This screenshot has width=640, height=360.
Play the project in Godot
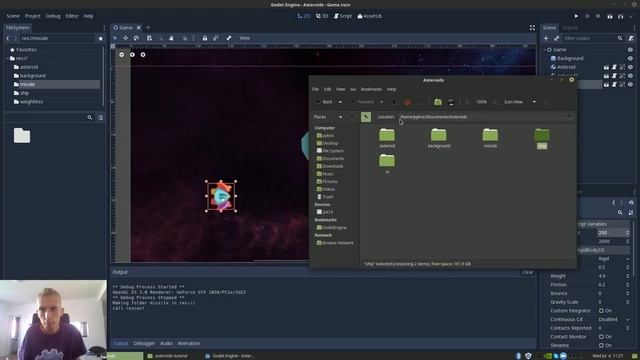(576, 16)
